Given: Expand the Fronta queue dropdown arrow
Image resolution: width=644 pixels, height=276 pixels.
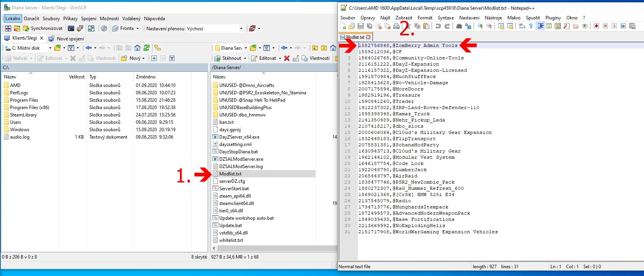Looking at the screenshot, I should point(137,28).
